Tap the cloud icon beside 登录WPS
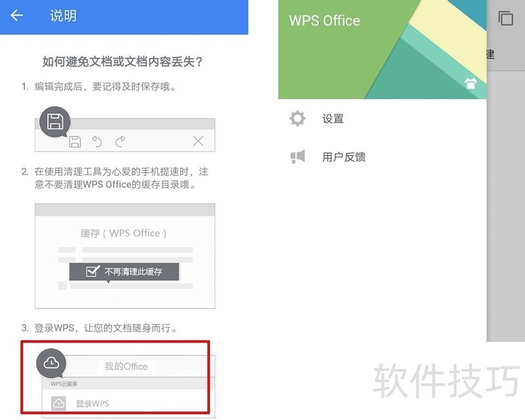 pos(58,403)
